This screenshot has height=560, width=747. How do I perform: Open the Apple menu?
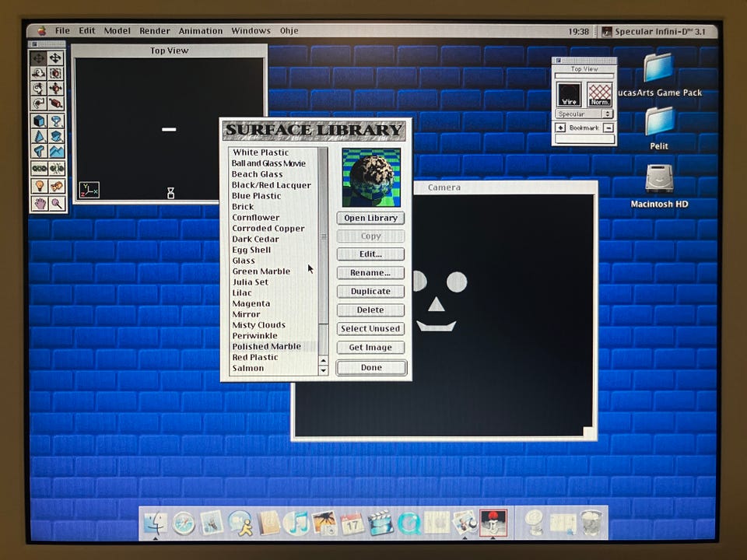tap(42, 31)
